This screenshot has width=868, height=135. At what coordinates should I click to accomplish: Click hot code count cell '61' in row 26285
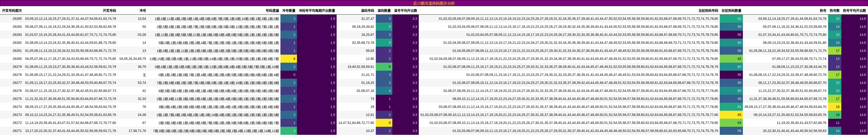731,19
